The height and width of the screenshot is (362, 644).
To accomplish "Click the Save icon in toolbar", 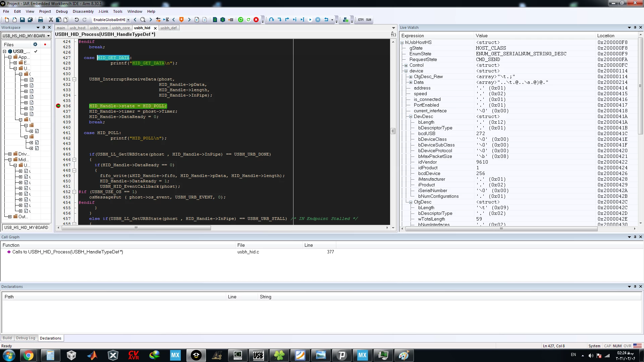I will click(x=22, y=20).
